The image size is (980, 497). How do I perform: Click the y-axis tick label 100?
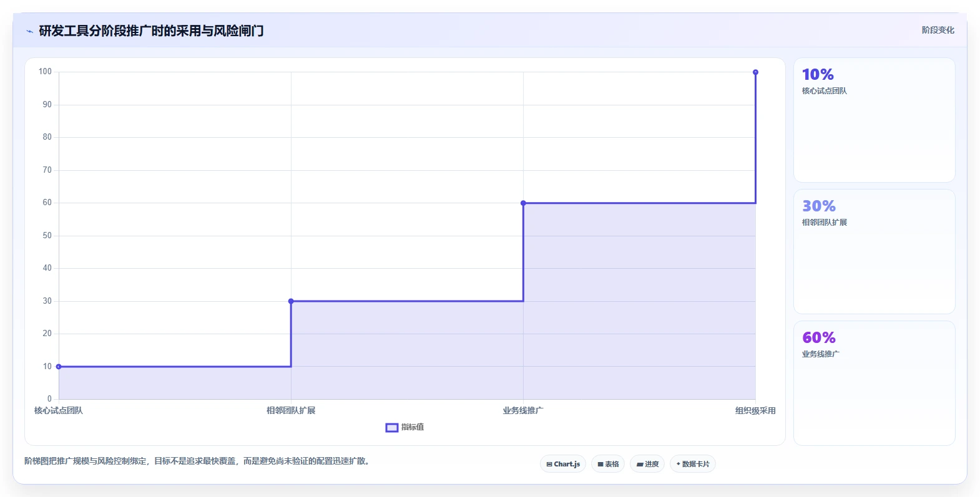tap(45, 72)
